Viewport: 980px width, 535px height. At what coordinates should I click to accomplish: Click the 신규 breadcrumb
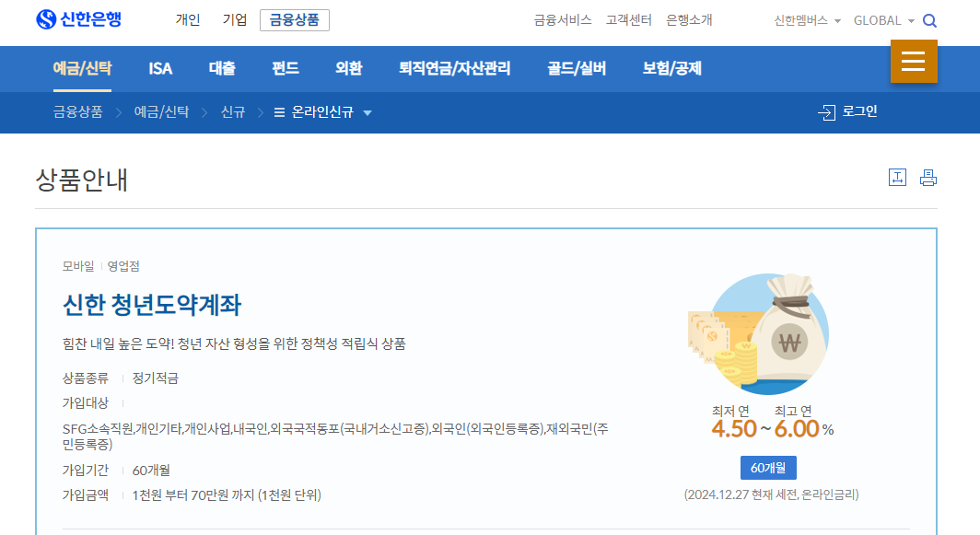click(232, 111)
